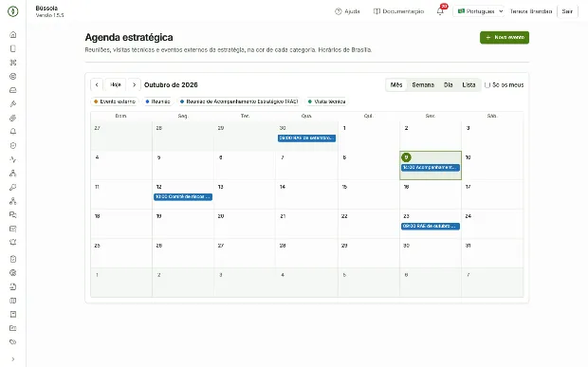This screenshot has height=367, width=588.
Task: Go to previous month with left chevron
Action: click(97, 84)
